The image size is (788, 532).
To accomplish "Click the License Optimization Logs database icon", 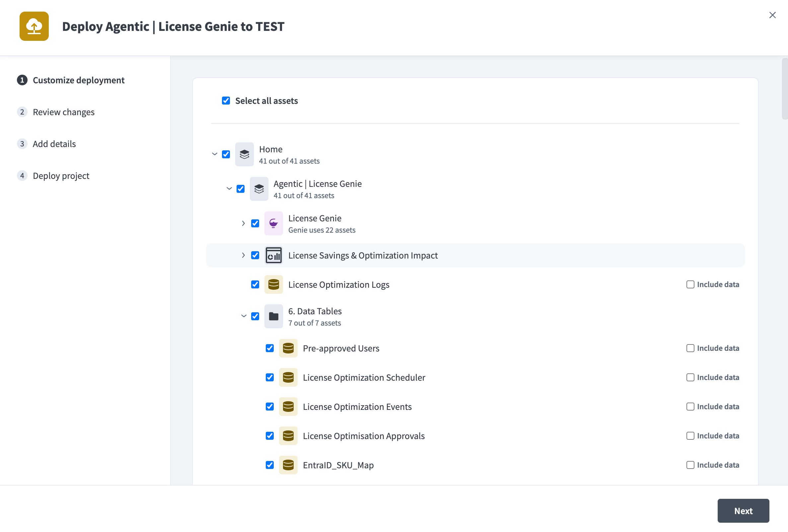I will (x=273, y=284).
